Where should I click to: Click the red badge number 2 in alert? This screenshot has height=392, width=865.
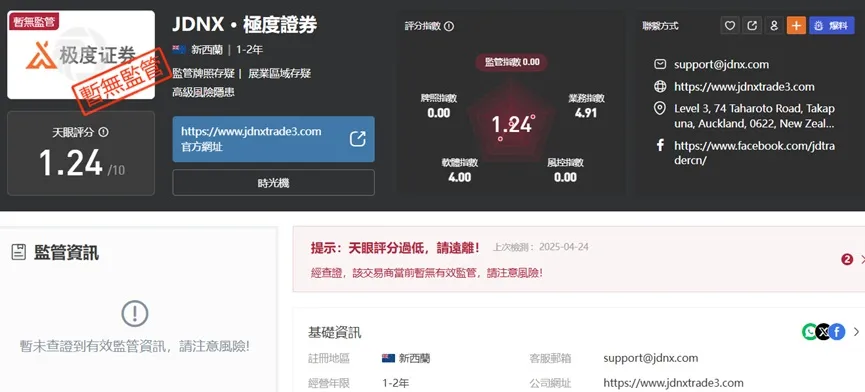(847, 259)
